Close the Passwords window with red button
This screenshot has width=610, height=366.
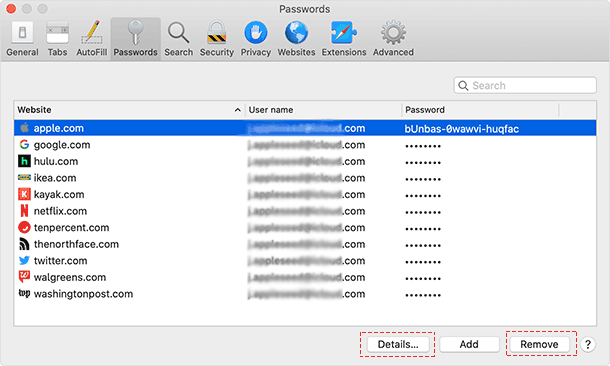pos(11,9)
